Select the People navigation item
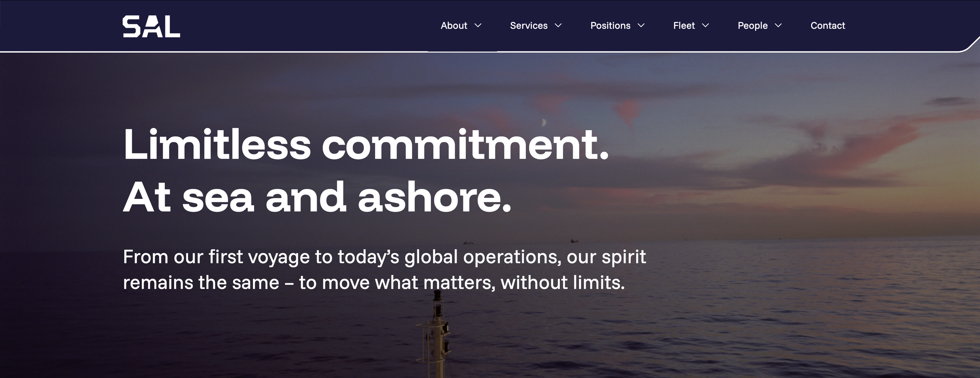This screenshot has width=980, height=378. click(752, 25)
